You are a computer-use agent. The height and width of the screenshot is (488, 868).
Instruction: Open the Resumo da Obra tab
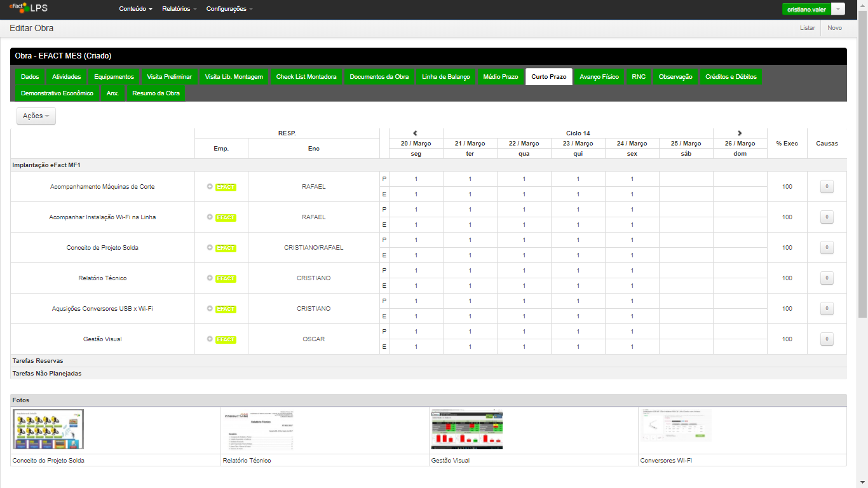click(x=156, y=93)
